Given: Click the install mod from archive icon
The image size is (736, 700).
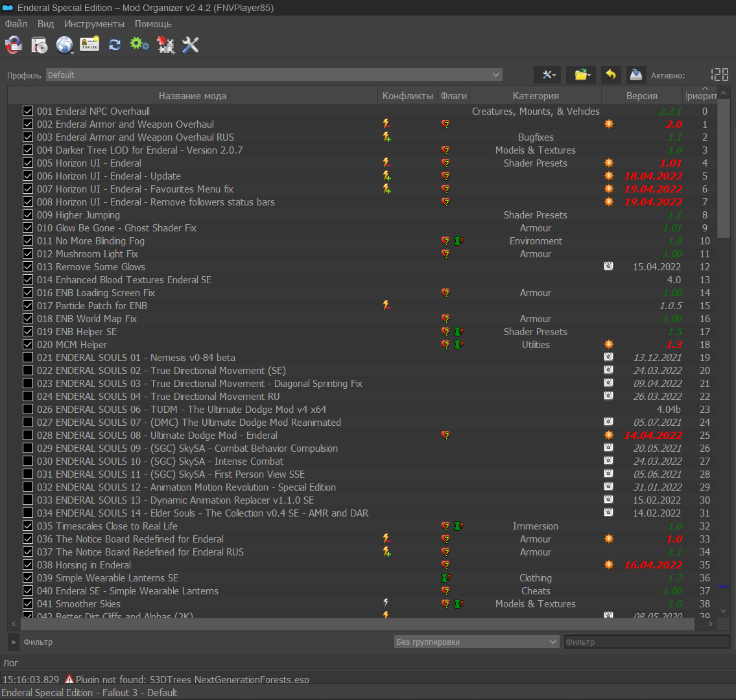Looking at the screenshot, I should pyautogui.click(x=40, y=45).
